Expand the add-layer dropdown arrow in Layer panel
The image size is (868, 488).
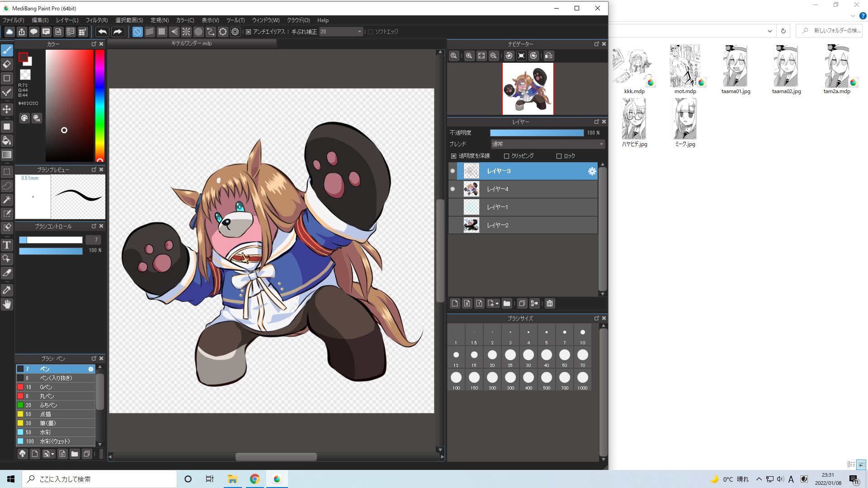coord(497,304)
